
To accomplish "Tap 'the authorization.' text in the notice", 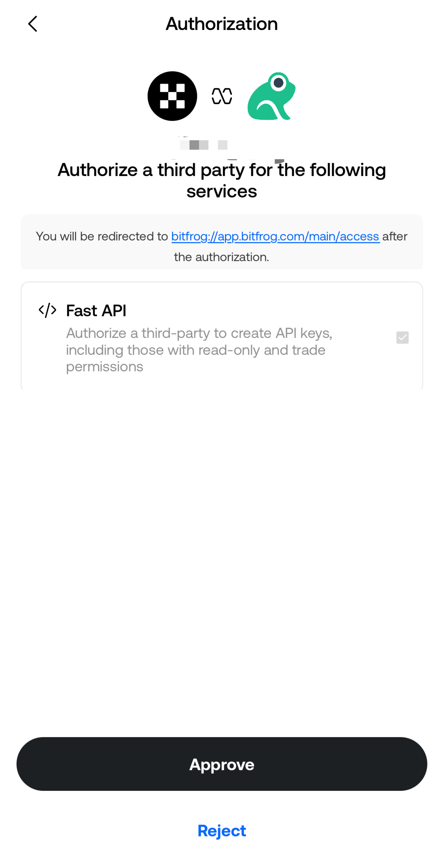I will (x=222, y=257).
